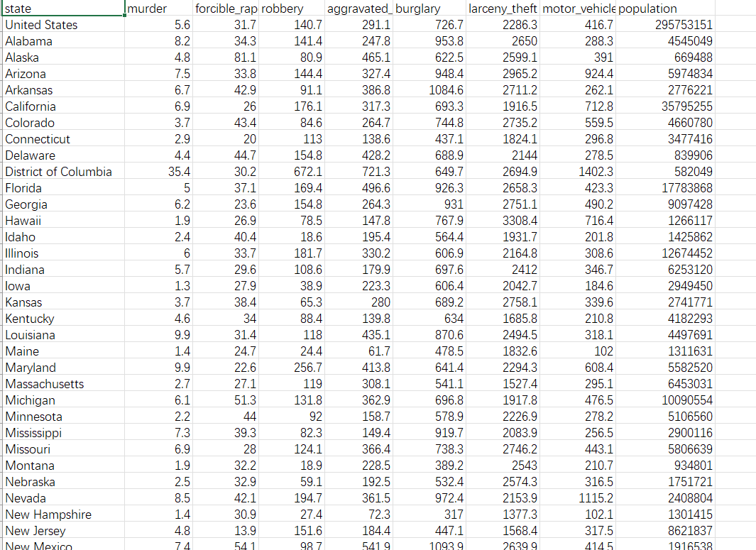Select the 'Kansas' cell
This screenshot has height=550, width=756.
tap(62, 302)
